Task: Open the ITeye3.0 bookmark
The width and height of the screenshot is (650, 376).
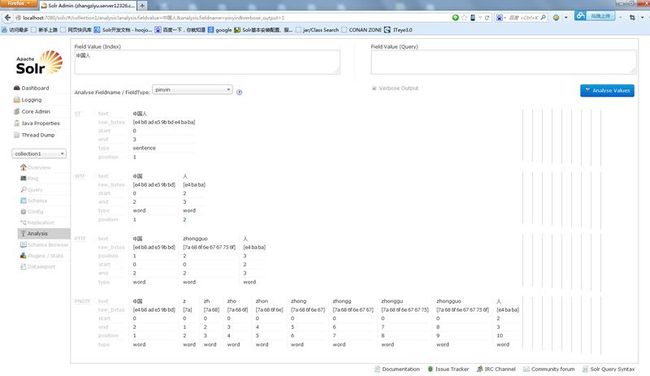Action: tap(398, 30)
